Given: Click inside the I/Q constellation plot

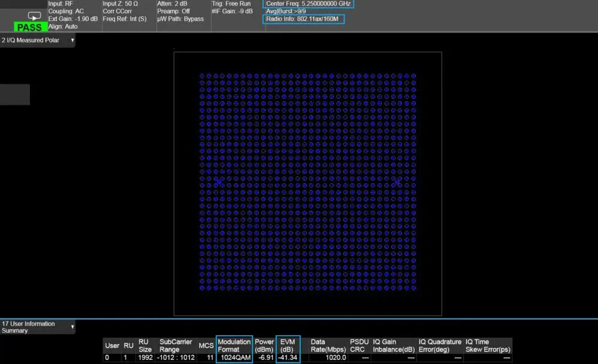Looking at the screenshot, I should pyautogui.click(x=307, y=183).
